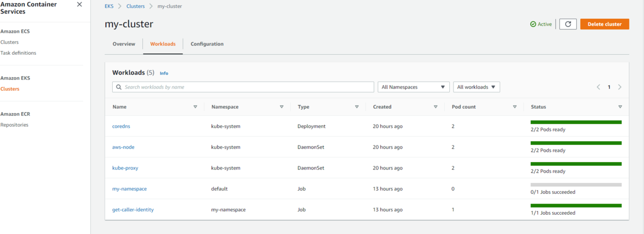Click the my-cluster page heading
Screen dimensions: 644x234
coord(129,25)
